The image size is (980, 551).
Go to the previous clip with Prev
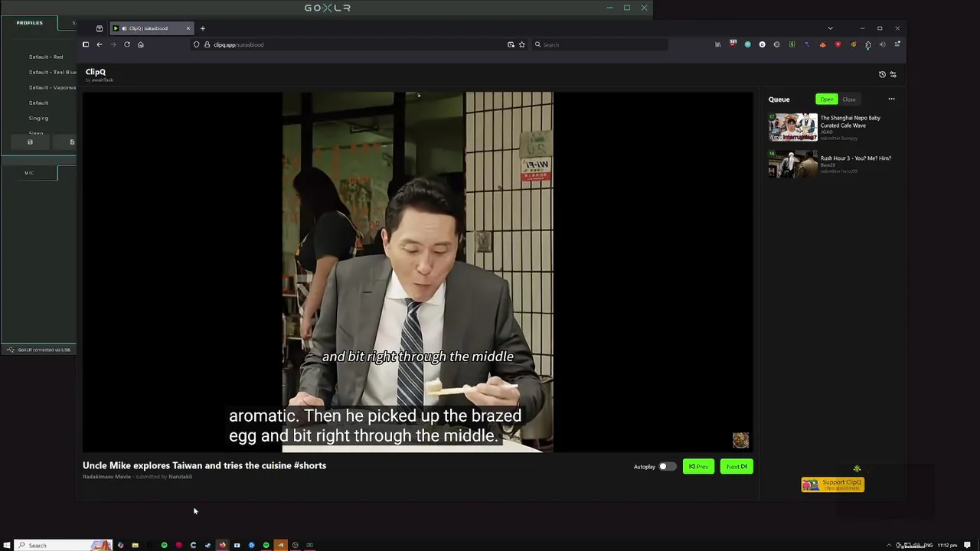[x=698, y=467]
